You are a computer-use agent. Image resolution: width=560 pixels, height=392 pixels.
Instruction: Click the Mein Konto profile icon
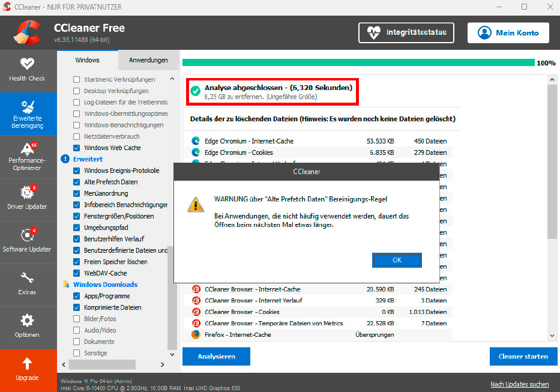[x=484, y=32]
